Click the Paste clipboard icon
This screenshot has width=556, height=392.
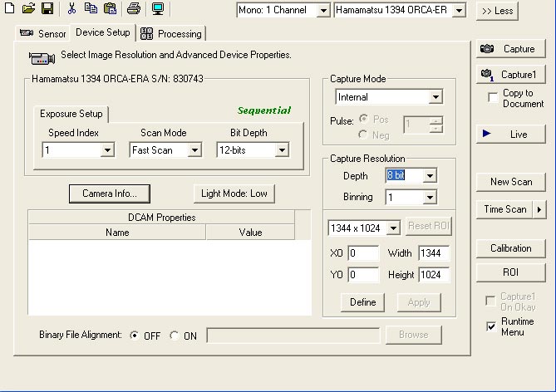109,9
